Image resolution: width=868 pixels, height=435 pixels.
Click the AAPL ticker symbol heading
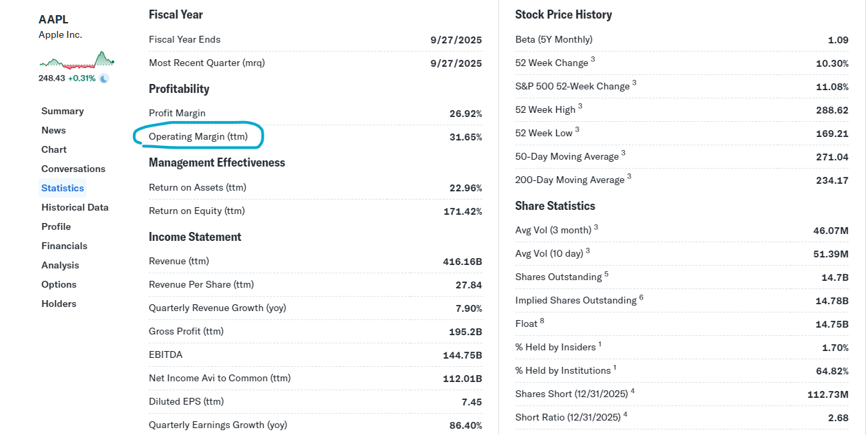coord(54,19)
